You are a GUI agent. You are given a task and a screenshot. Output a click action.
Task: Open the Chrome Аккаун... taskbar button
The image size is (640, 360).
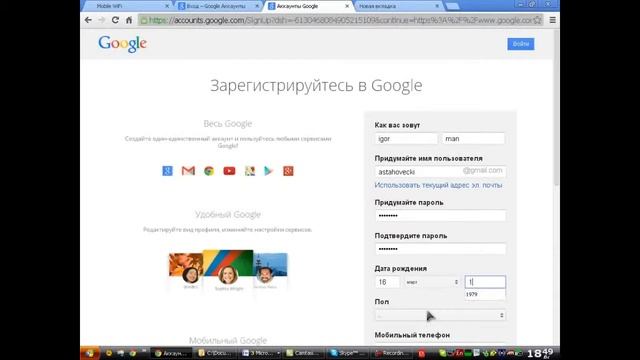coord(171,353)
